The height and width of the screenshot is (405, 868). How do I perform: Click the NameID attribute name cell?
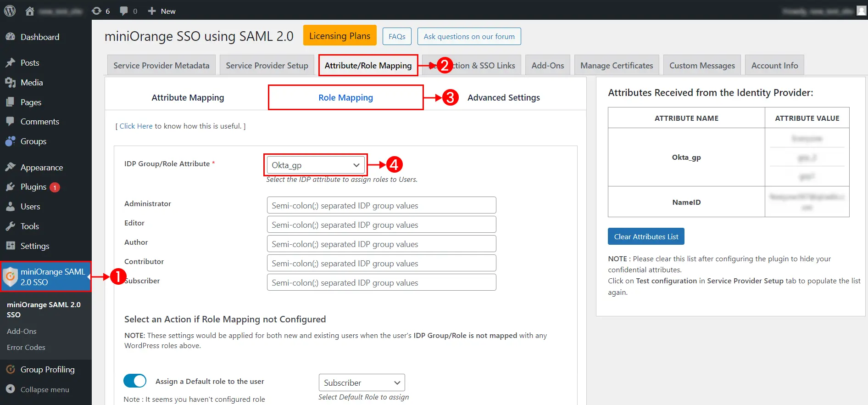click(686, 202)
